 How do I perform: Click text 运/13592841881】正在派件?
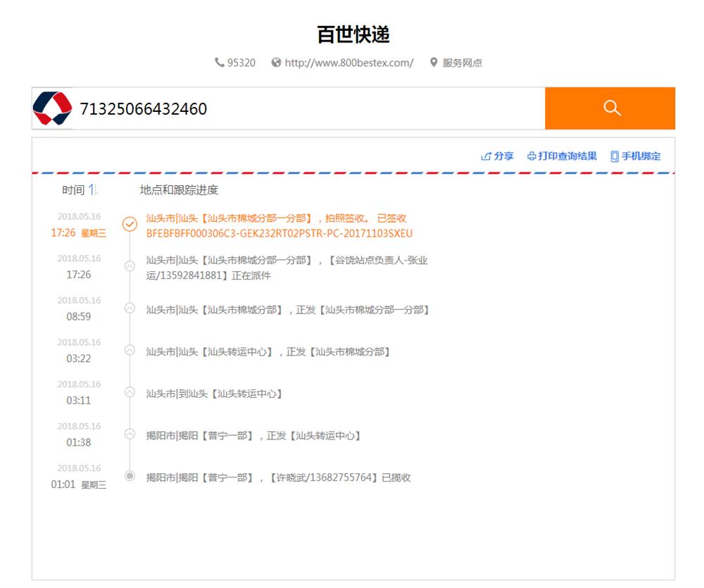208,275
